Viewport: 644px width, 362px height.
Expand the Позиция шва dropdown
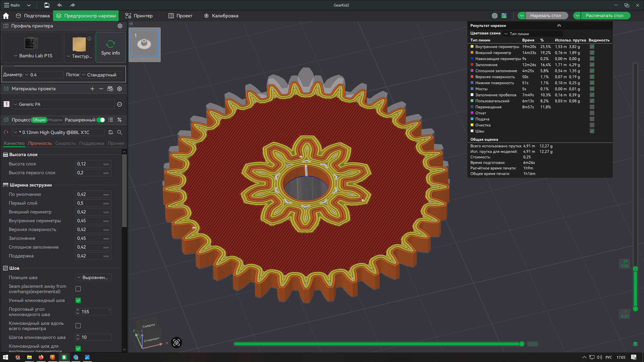point(93,278)
